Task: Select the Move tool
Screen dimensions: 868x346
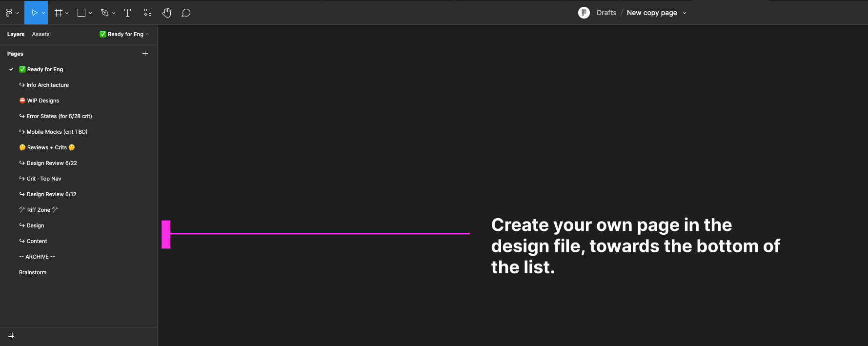Action: (x=34, y=12)
